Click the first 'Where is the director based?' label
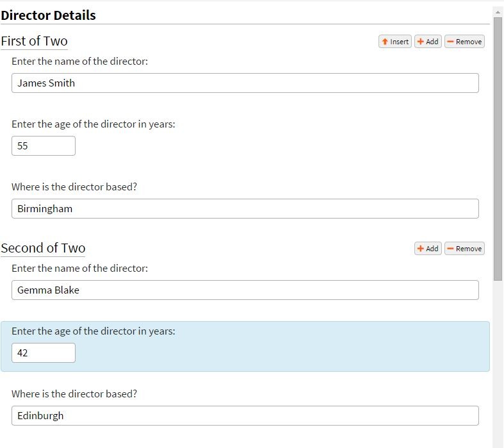Image resolution: width=504 pixels, height=448 pixels. pyautogui.click(x=74, y=187)
